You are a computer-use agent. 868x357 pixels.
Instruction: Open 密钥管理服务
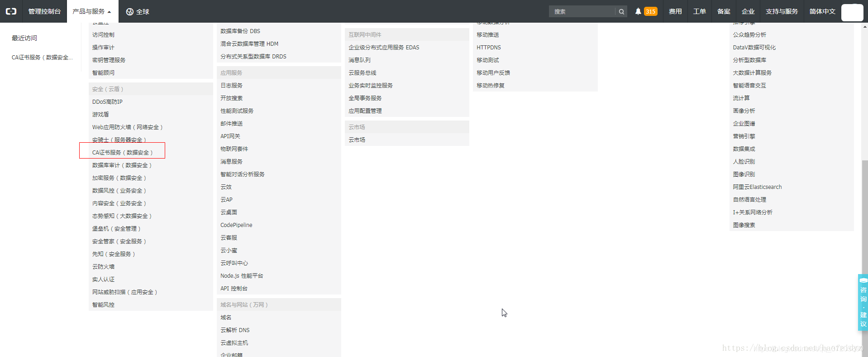tap(109, 60)
